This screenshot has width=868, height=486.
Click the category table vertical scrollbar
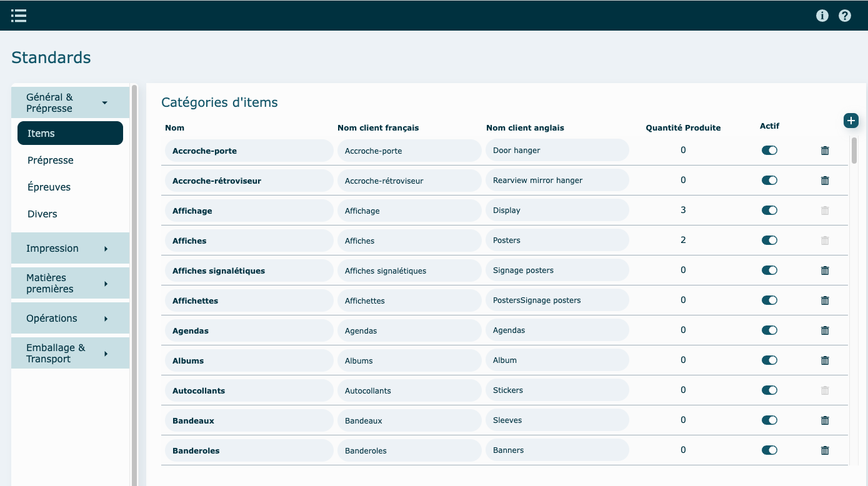(x=854, y=151)
